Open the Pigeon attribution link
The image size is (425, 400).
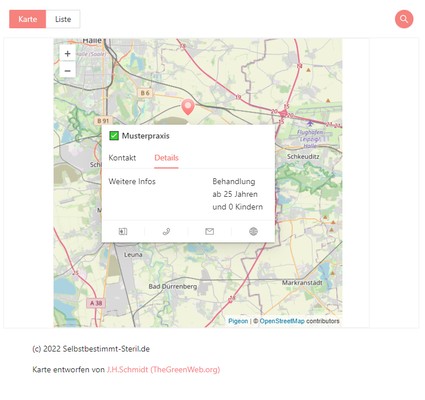238,321
